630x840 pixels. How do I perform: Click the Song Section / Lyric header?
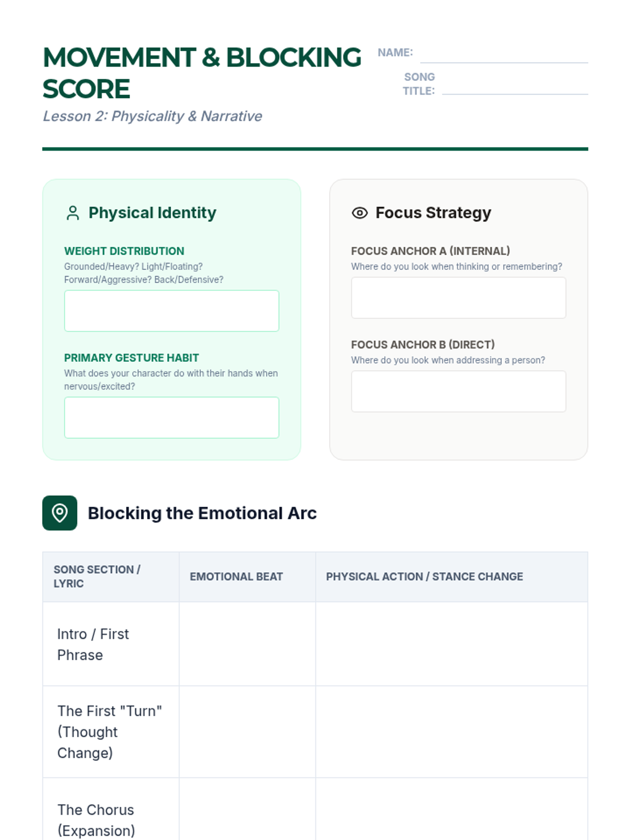(97, 576)
